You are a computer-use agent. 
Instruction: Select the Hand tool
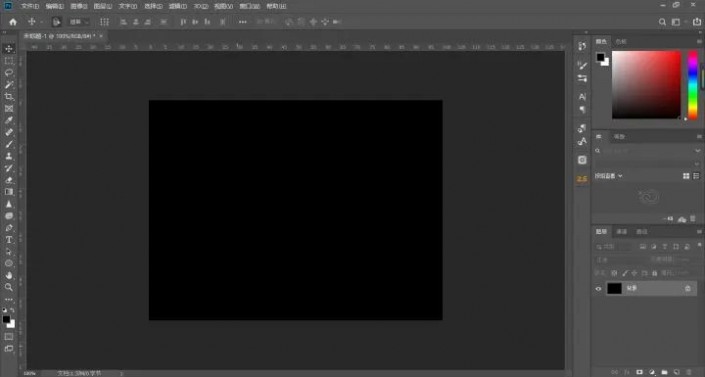9,275
